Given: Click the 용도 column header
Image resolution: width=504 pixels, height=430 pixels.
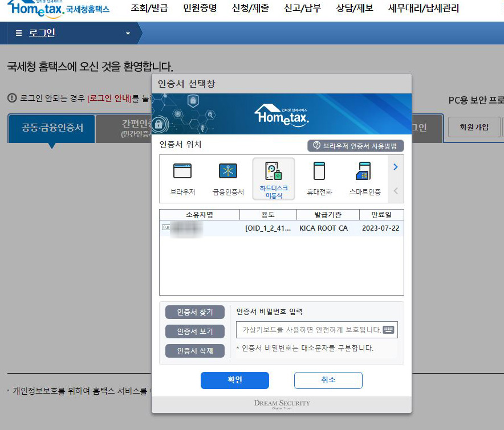Looking at the screenshot, I should 268,215.
